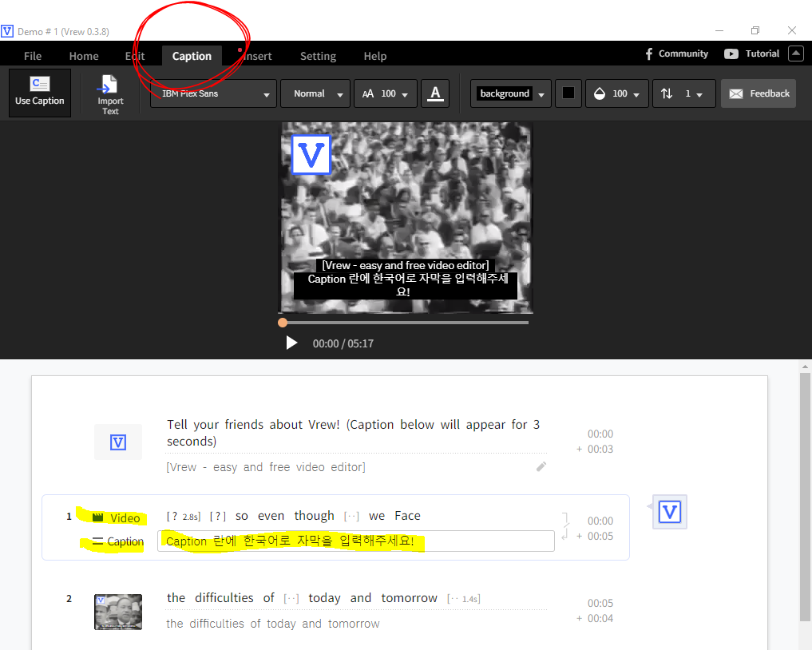Click the underlined A font color icon
Viewport: 812px width, 650px height.
(435, 93)
